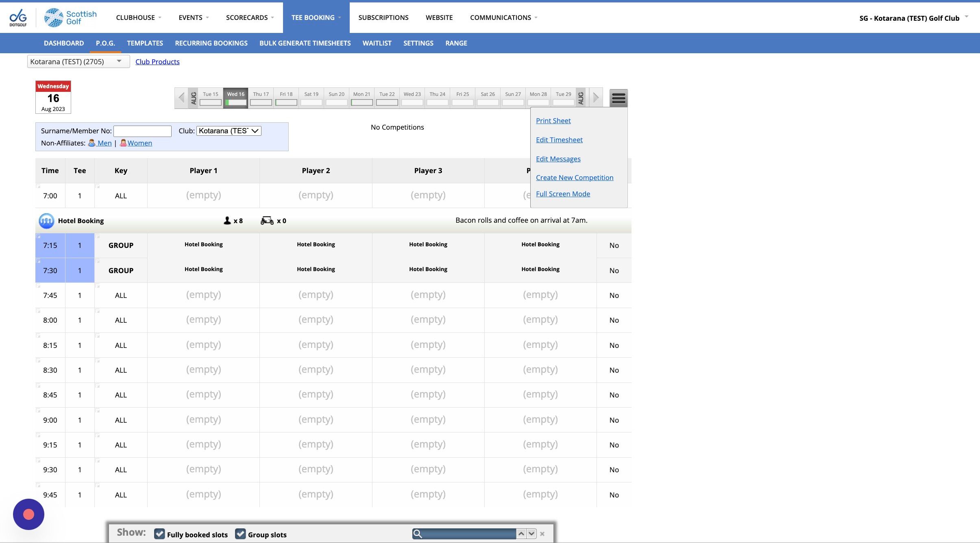Click the Surname/Member No input field

click(142, 131)
